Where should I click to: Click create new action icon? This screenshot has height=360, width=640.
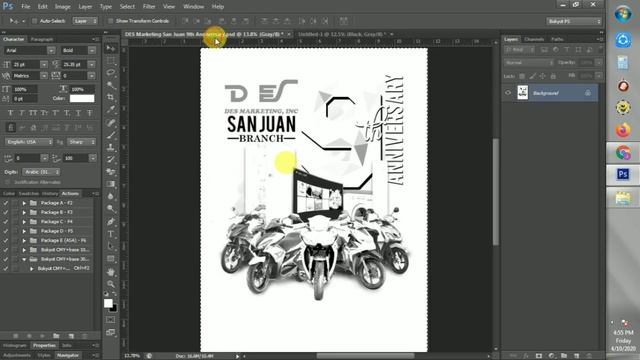tap(71, 336)
